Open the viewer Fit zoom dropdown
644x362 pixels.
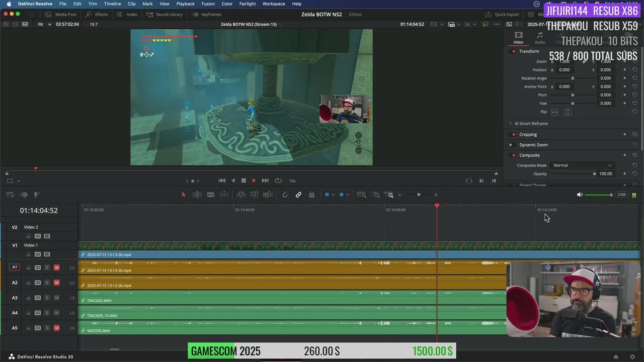coord(45,24)
